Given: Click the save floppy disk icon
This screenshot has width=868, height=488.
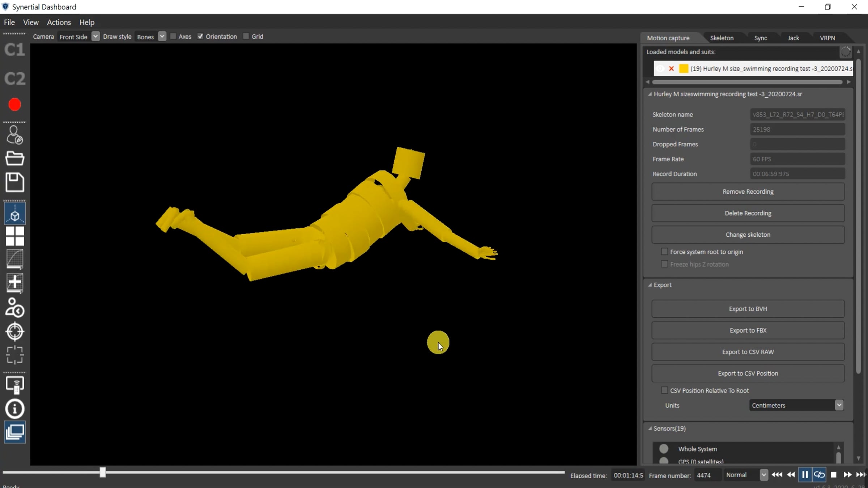Looking at the screenshot, I should [15, 182].
